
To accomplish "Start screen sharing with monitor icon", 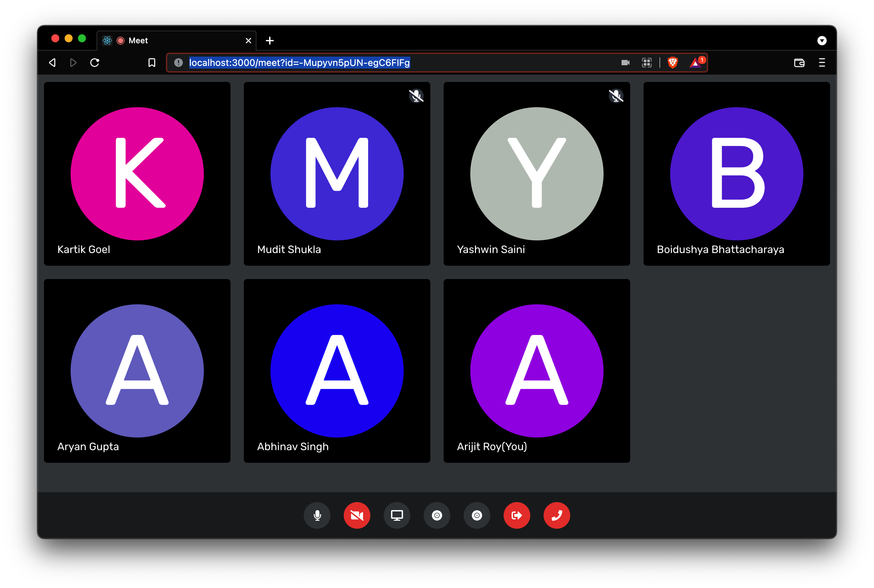I will (x=397, y=515).
